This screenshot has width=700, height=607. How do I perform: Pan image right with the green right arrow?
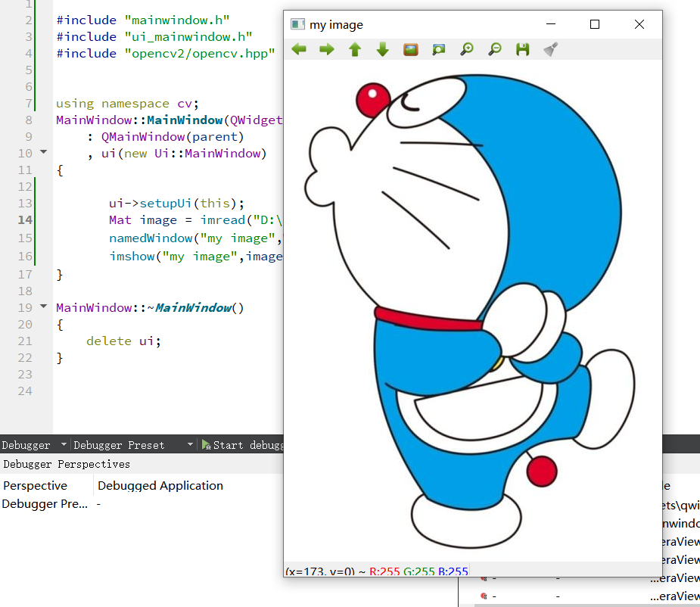pos(327,49)
